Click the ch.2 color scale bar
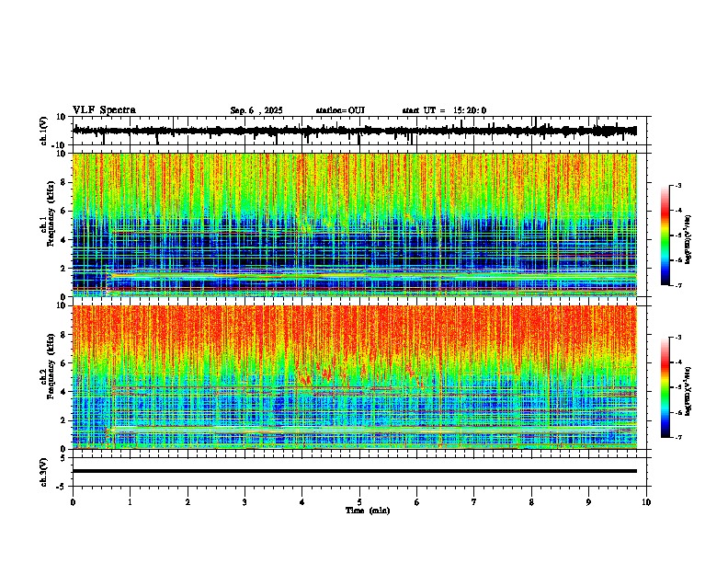Viewport: 728px width, 563px height. coord(665,387)
